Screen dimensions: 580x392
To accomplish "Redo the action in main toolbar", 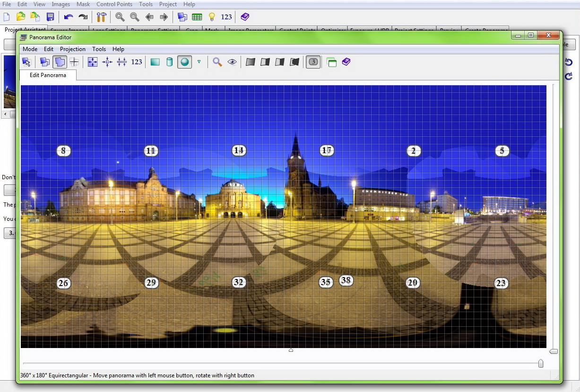I will 83,17.
